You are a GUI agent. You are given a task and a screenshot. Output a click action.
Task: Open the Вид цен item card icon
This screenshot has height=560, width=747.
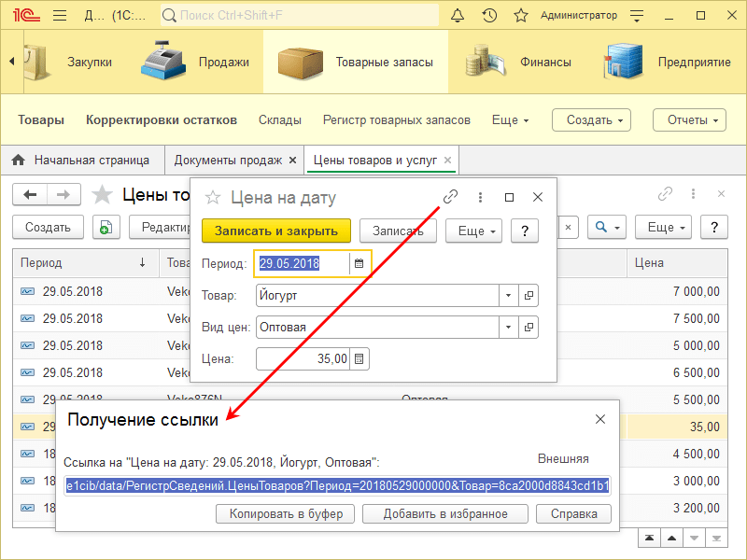(529, 328)
